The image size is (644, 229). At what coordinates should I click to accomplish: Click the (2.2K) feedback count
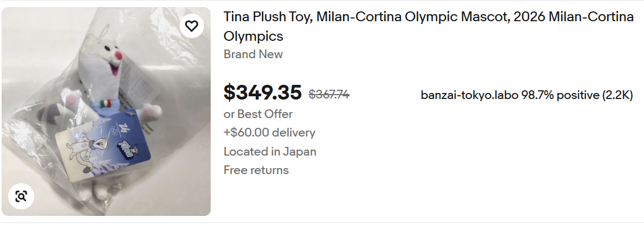pyautogui.click(x=617, y=95)
